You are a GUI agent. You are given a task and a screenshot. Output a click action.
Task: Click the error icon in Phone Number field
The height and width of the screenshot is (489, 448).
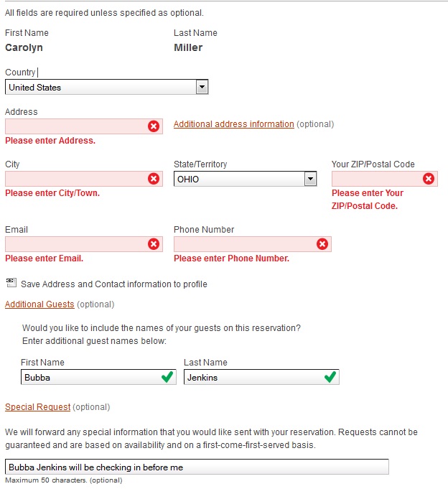click(322, 244)
